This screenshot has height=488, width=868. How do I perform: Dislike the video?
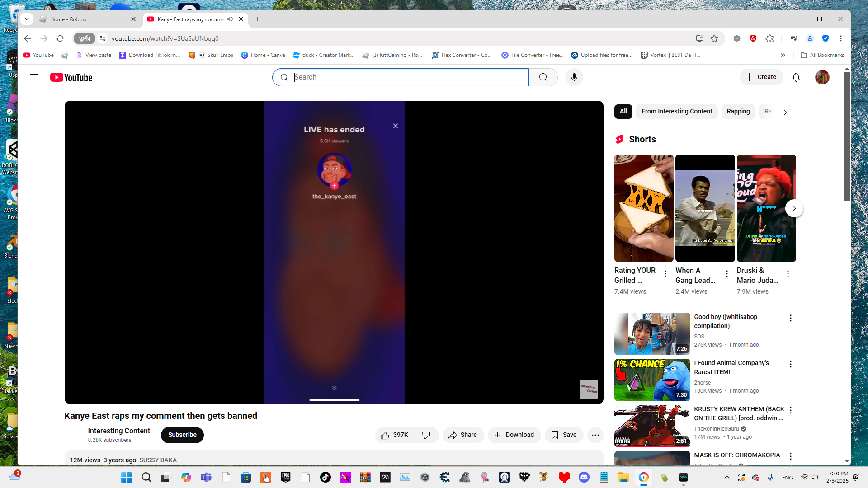(x=426, y=435)
